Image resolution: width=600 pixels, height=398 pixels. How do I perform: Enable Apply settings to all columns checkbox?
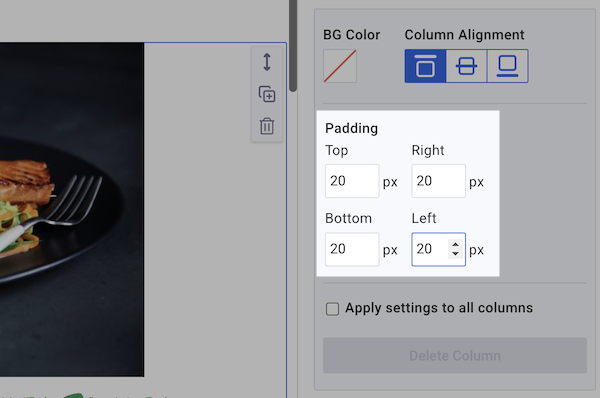pos(332,309)
